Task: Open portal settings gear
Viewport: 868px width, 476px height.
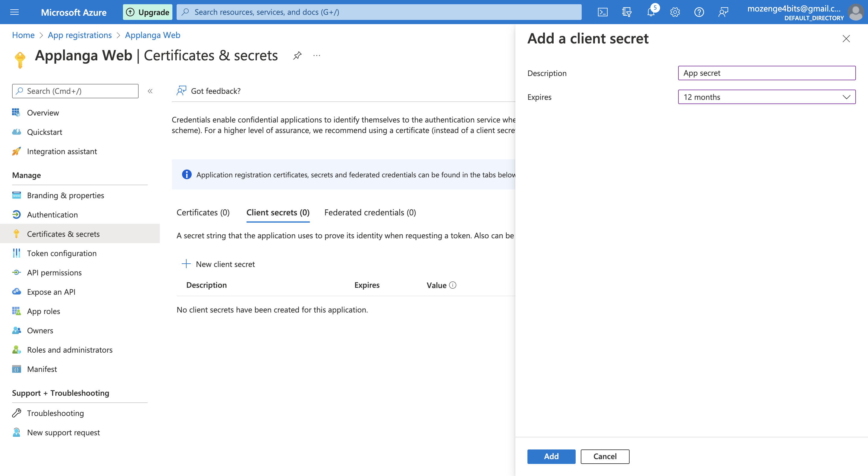Action: [x=675, y=12]
